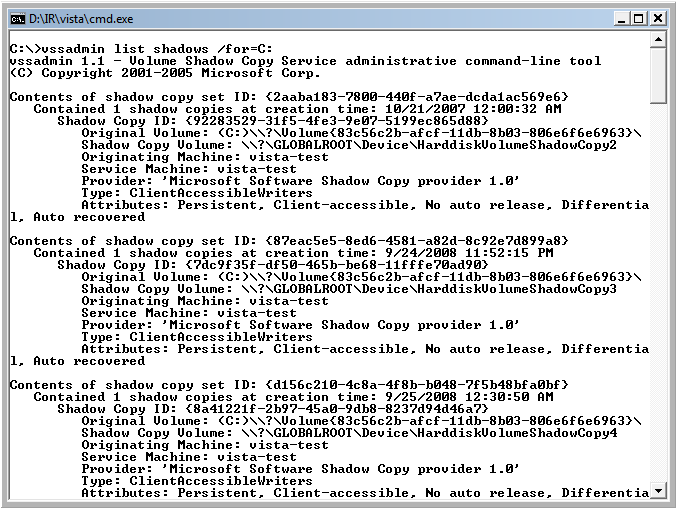This screenshot has height=509, width=677.
Task: Click the title text D:\IR\vista\cmd.exe
Action: [x=81, y=19]
